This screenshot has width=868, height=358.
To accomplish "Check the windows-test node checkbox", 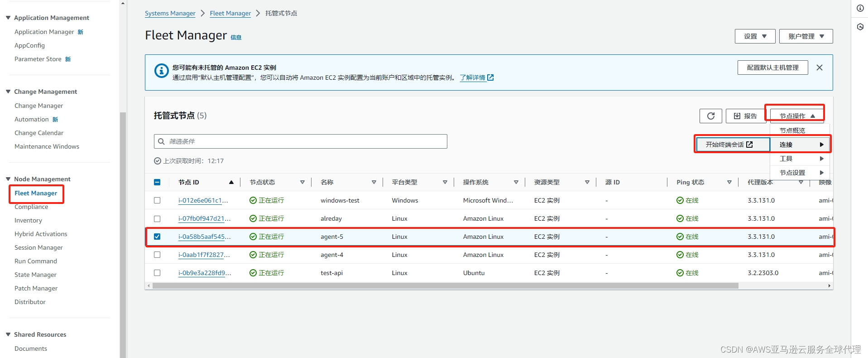I will pyautogui.click(x=157, y=200).
